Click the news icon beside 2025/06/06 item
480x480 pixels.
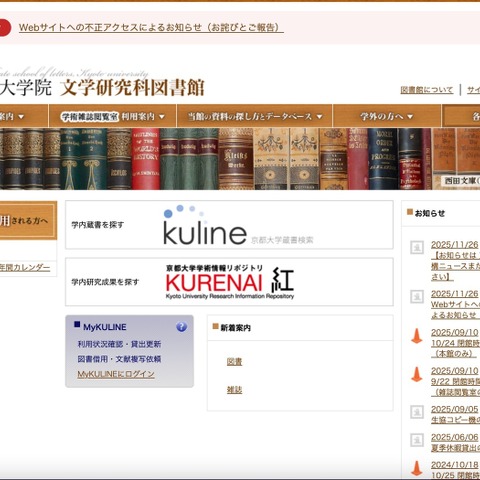click(x=417, y=440)
